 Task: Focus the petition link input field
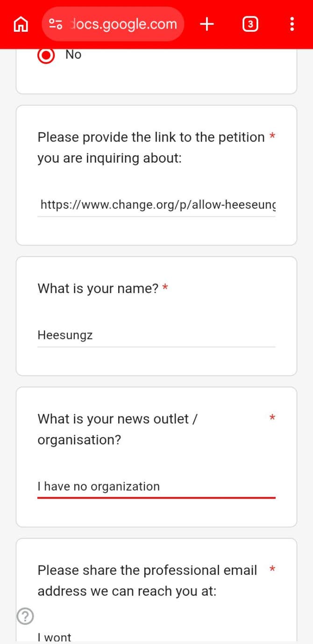(156, 205)
